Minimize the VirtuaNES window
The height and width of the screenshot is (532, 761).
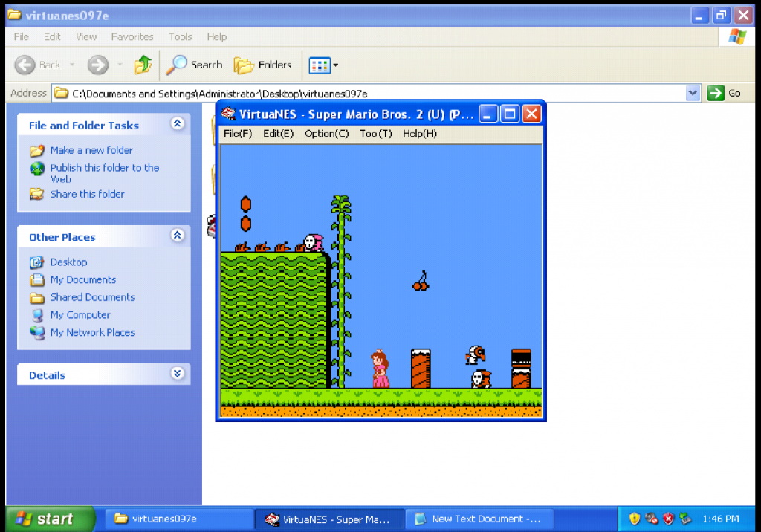coord(488,114)
